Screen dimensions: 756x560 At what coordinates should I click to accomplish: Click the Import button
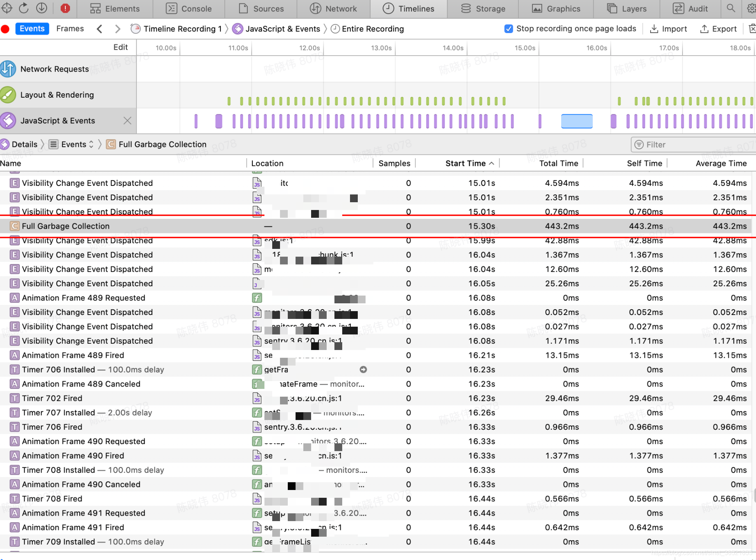tap(669, 29)
